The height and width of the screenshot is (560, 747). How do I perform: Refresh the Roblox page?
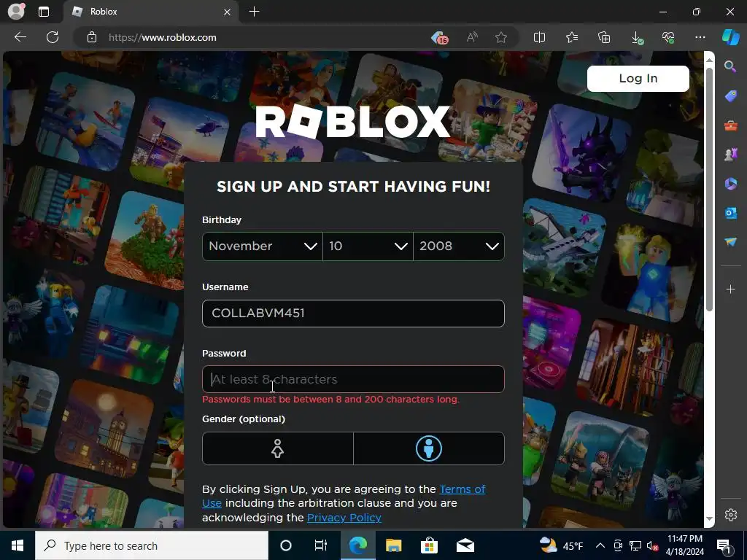[x=53, y=37]
